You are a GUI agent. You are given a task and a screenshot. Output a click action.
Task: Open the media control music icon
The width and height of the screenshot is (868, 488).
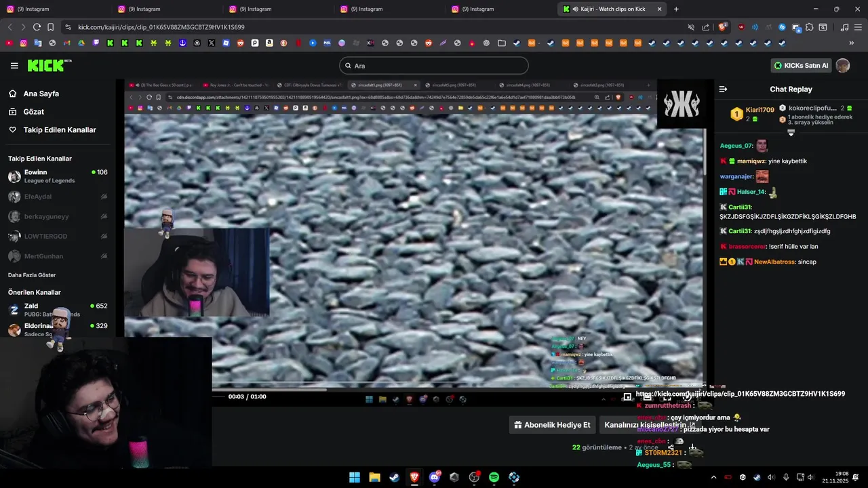tap(844, 27)
